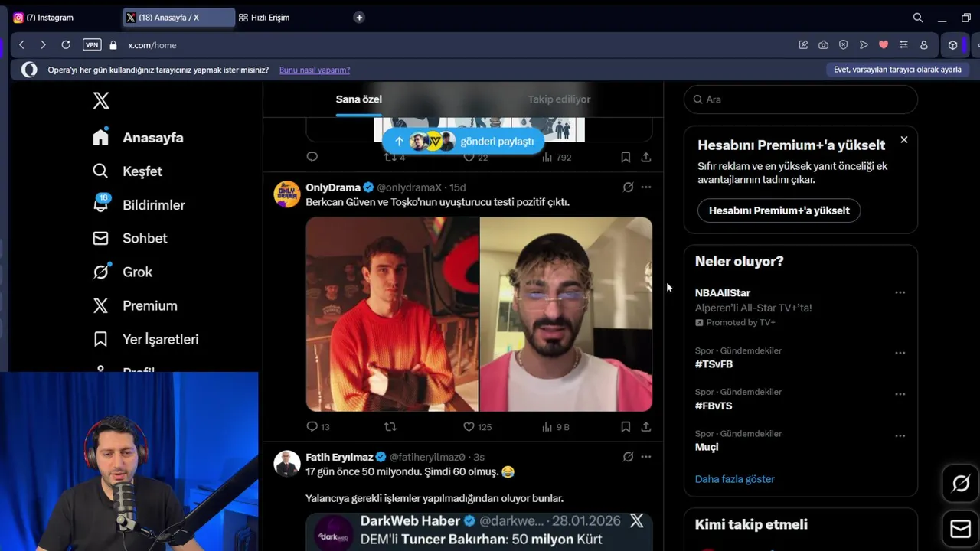Open Keşfet explore page
The width and height of the screenshot is (980, 551).
127,171
